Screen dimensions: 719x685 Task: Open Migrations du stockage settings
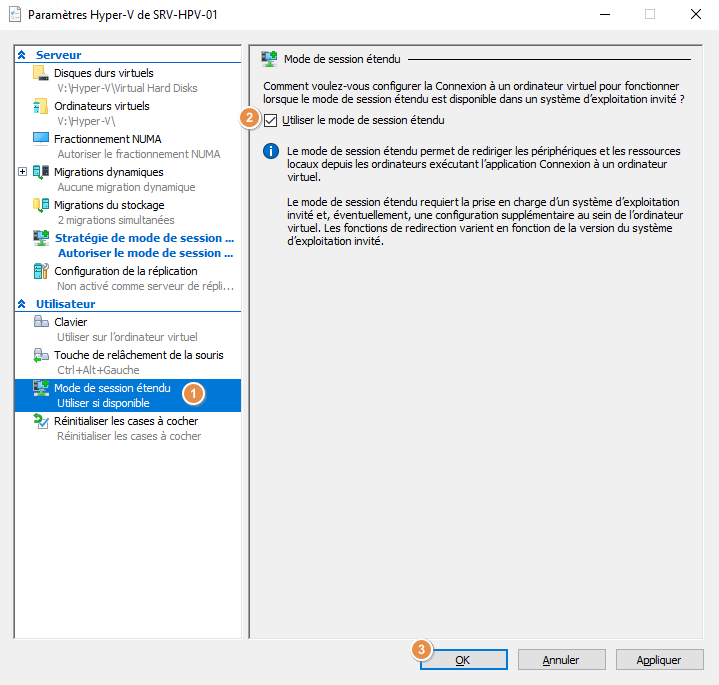[x=109, y=205]
